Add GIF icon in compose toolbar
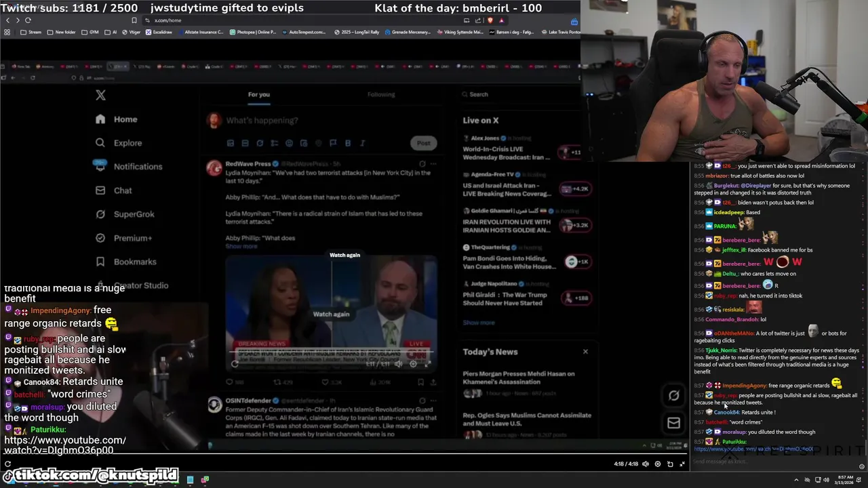868x488 pixels. pos(245,143)
